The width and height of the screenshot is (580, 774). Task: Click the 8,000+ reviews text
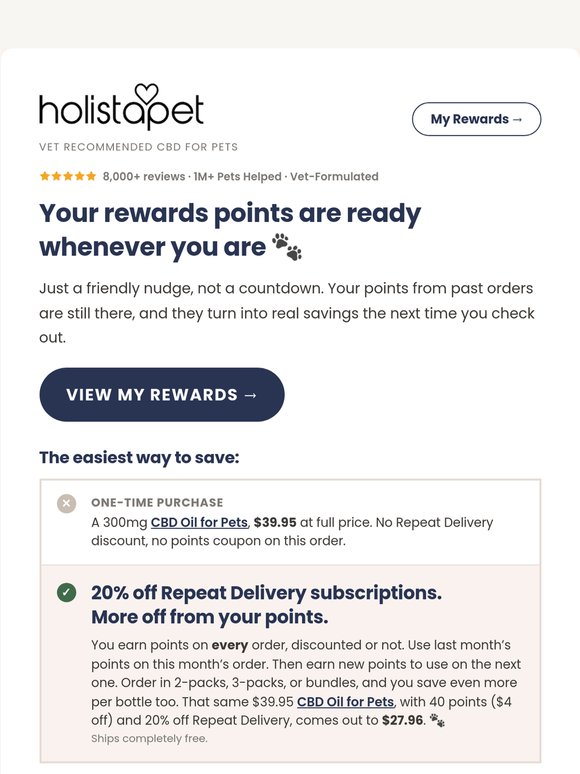[x=144, y=176]
